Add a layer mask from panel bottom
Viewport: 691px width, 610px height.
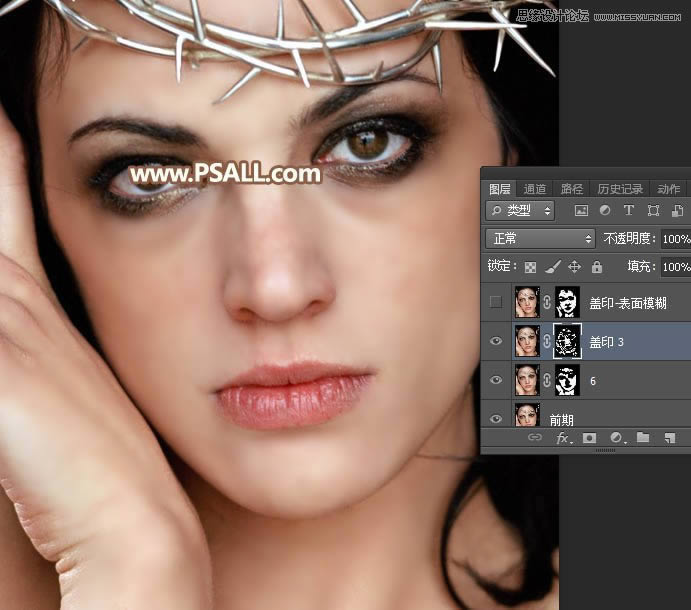[x=590, y=438]
